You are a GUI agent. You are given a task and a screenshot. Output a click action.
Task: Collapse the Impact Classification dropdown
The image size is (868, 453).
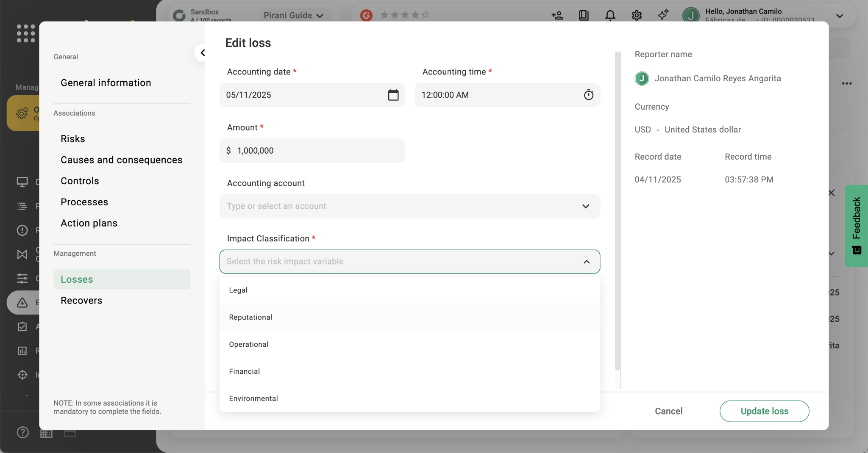pos(586,262)
